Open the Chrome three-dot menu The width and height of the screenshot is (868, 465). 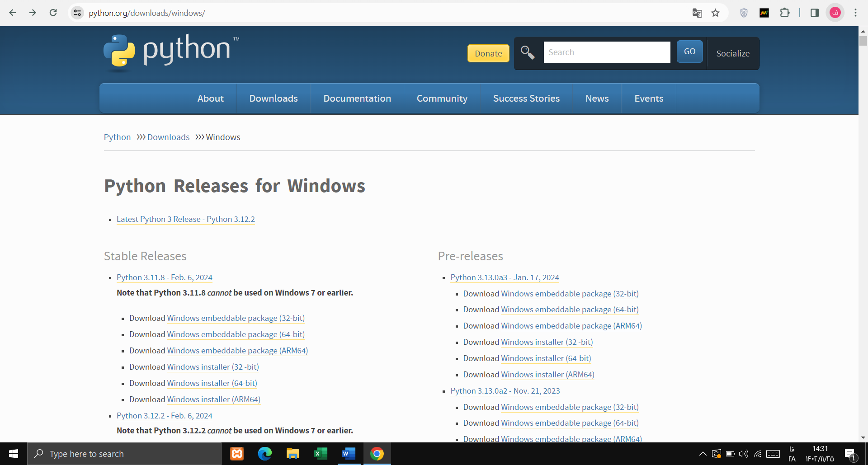(x=855, y=13)
